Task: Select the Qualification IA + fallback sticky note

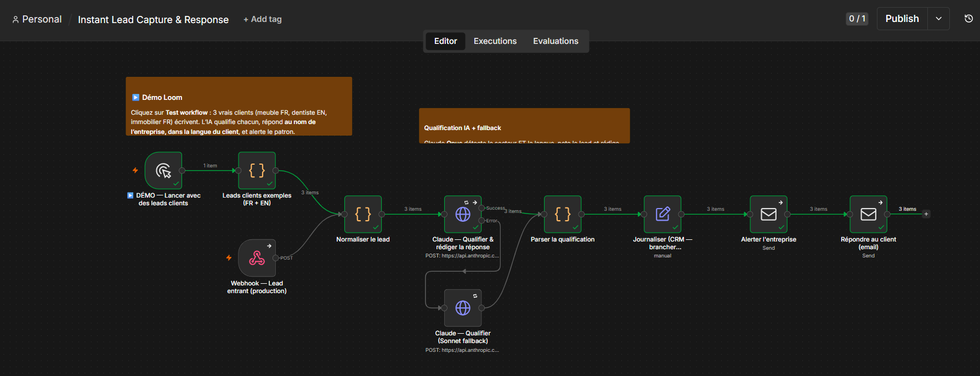Action: pos(524,126)
